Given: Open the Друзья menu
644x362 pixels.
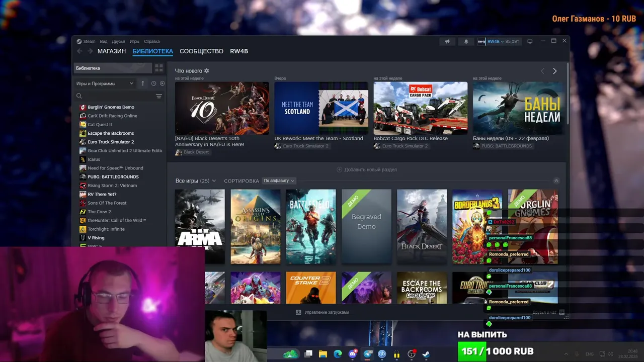Looking at the screenshot, I should point(119,41).
